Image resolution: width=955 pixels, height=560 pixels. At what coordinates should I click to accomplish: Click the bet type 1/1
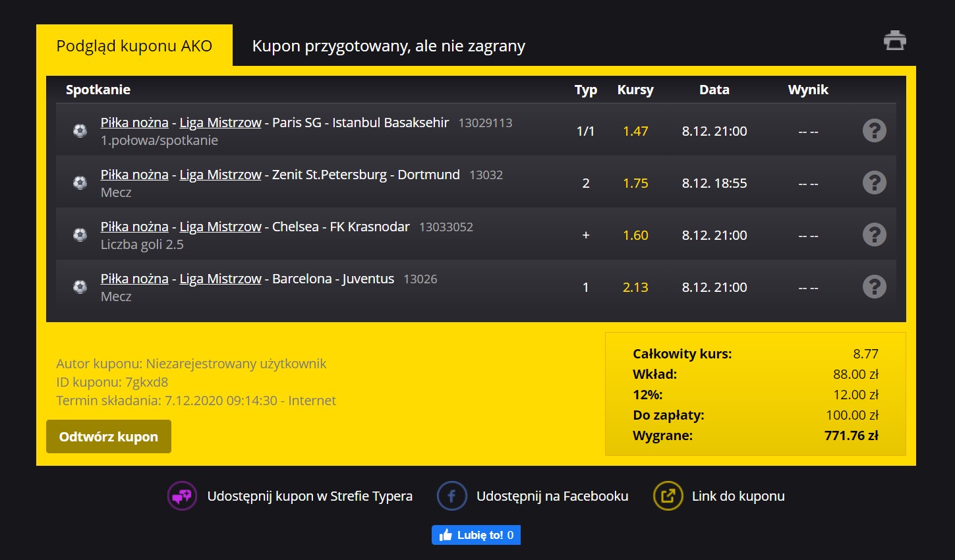(x=585, y=131)
